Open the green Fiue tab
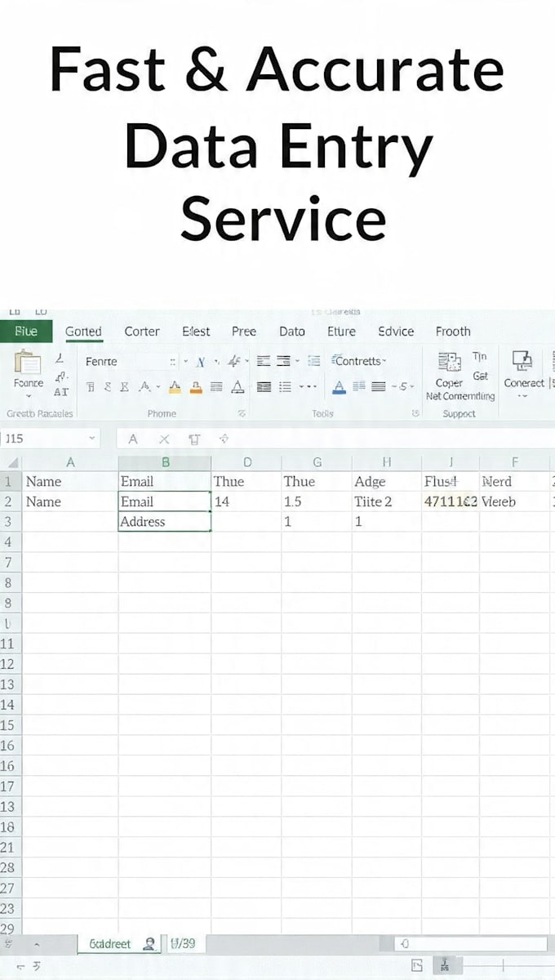555x980 pixels. pyautogui.click(x=26, y=332)
